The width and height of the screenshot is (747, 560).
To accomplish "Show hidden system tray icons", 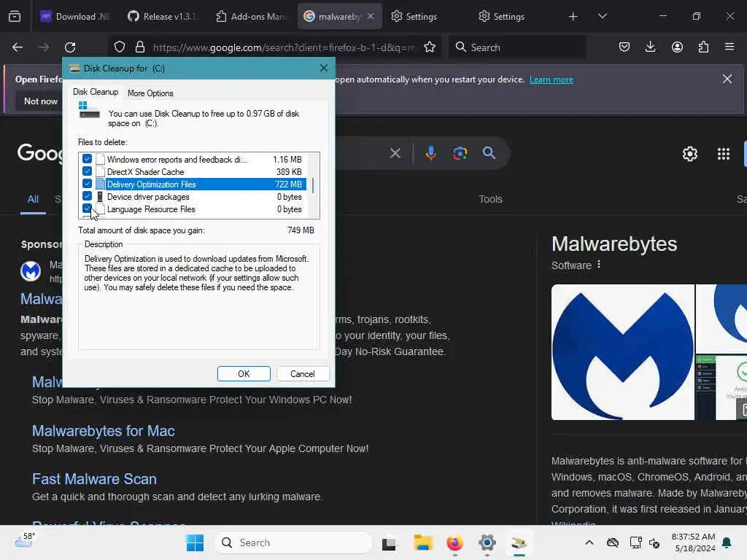I will click(589, 542).
